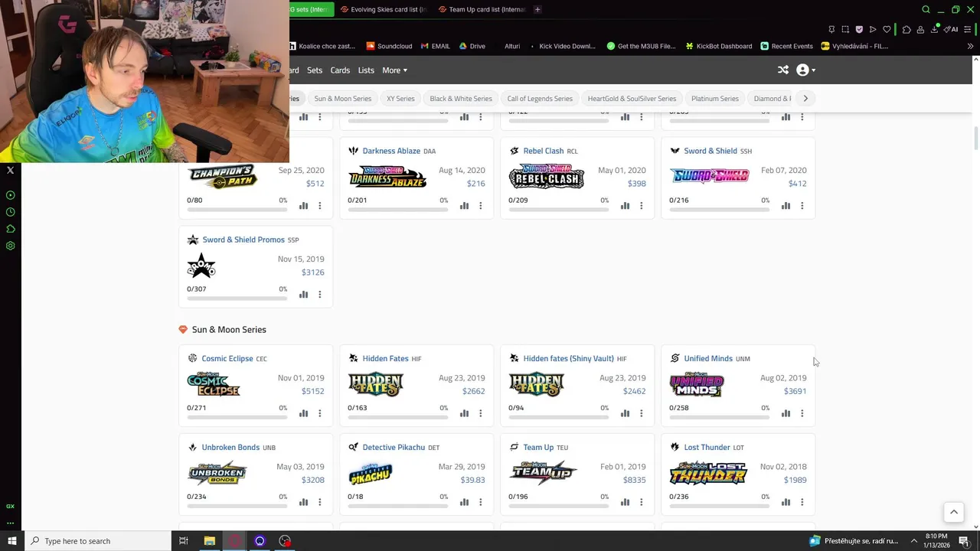Open Windows Start menu
Image resolution: width=980 pixels, height=551 pixels.
11,541
